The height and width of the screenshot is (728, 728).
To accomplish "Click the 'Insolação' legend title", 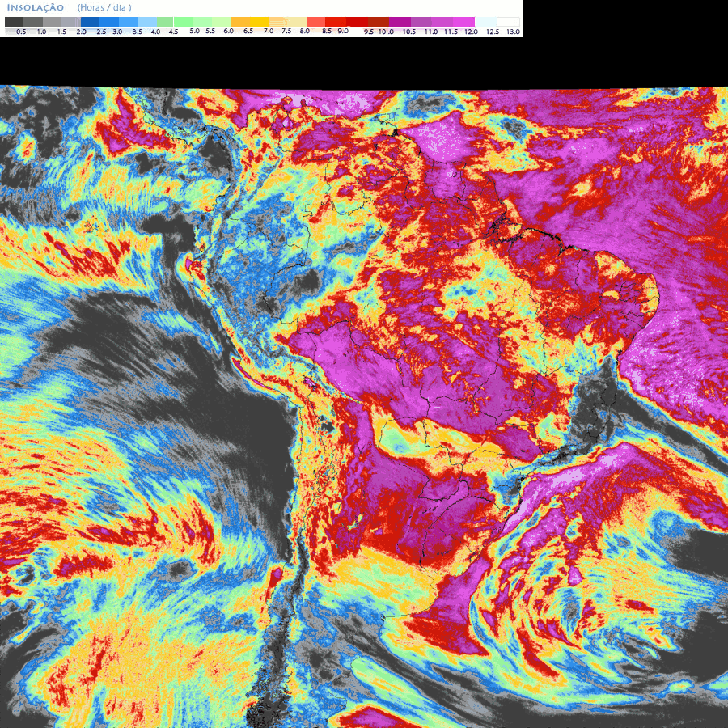I will [36, 8].
